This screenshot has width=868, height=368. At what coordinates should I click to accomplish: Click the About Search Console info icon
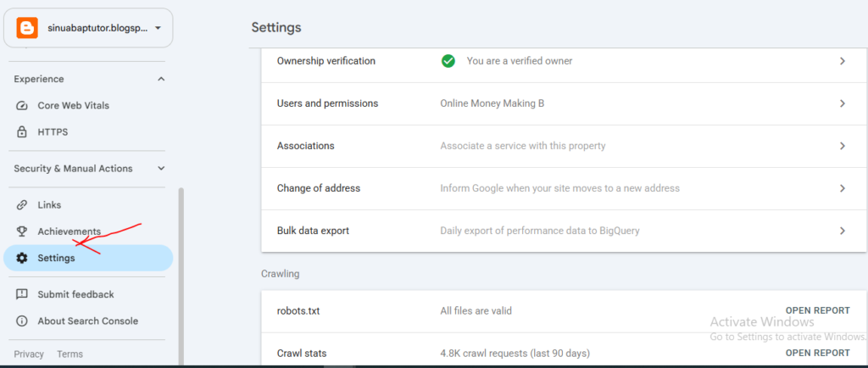22,321
